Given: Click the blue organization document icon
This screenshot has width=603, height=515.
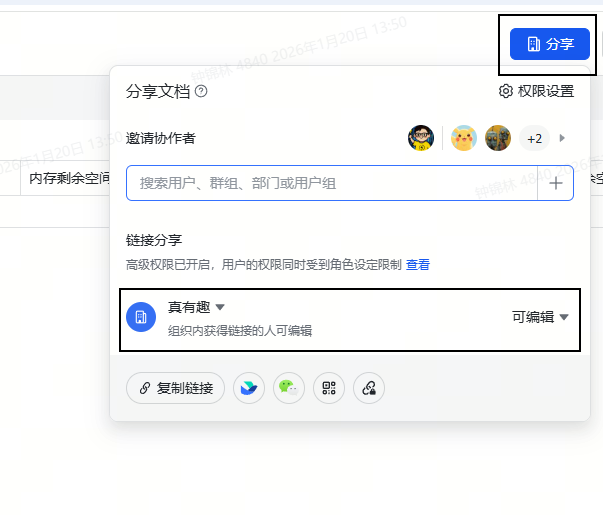Looking at the screenshot, I should click(141, 317).
